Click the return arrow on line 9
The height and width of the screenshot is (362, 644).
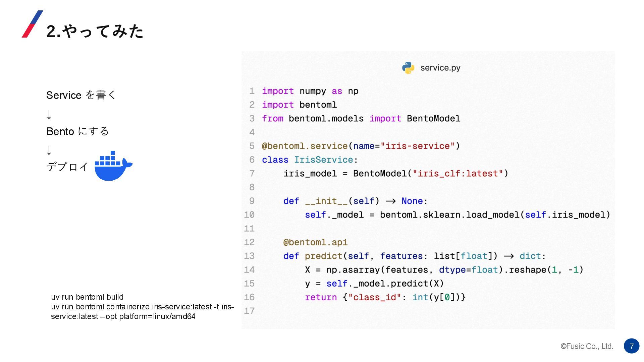390,201
